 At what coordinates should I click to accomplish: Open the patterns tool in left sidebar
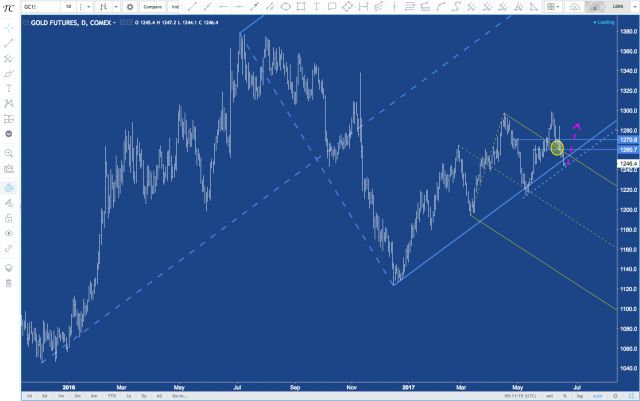coord(9,103)
